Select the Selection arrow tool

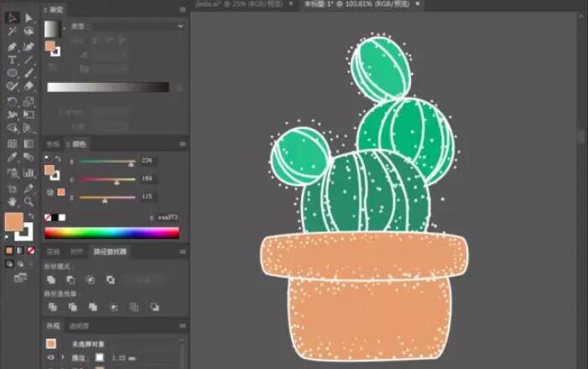pos(12,18)
